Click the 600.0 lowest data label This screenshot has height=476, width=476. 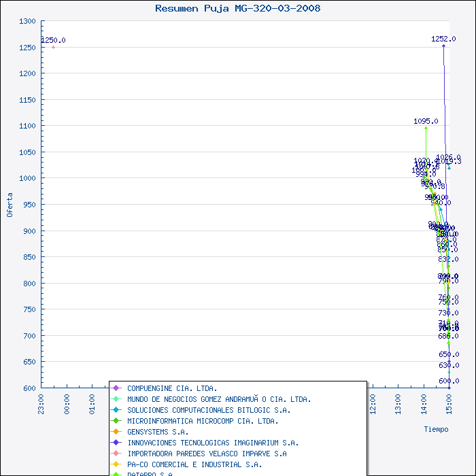coord(449,381)
